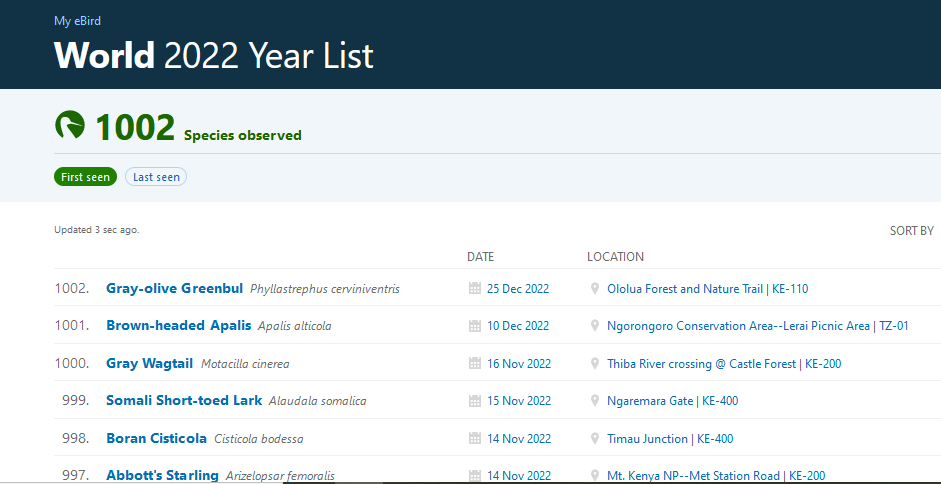This screenshot has height=484, width=941.
Task: Select the First seen toggle
Action: (85, 177)
